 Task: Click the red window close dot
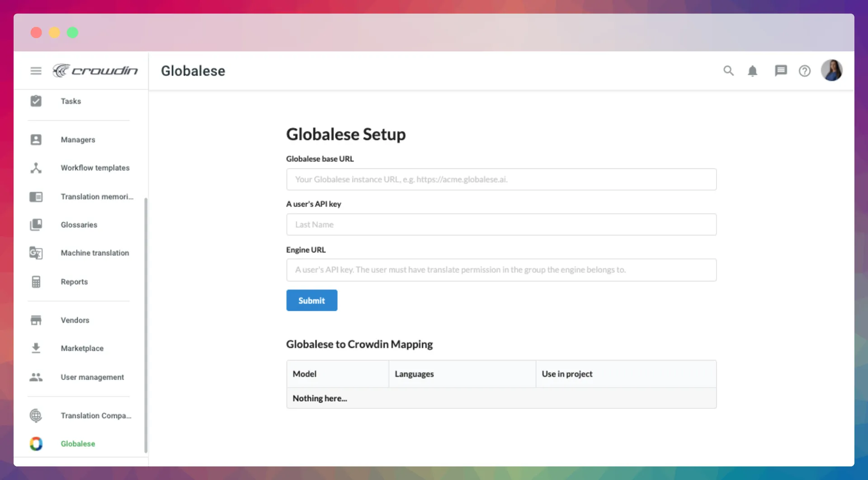36,33
